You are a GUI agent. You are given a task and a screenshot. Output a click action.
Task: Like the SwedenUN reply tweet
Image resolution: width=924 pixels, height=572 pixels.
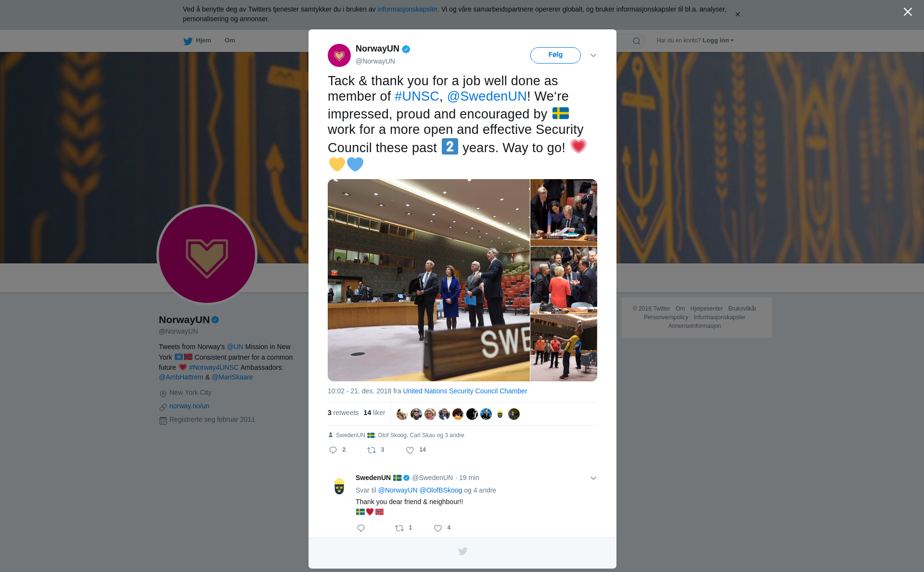[x=438, y=528]
